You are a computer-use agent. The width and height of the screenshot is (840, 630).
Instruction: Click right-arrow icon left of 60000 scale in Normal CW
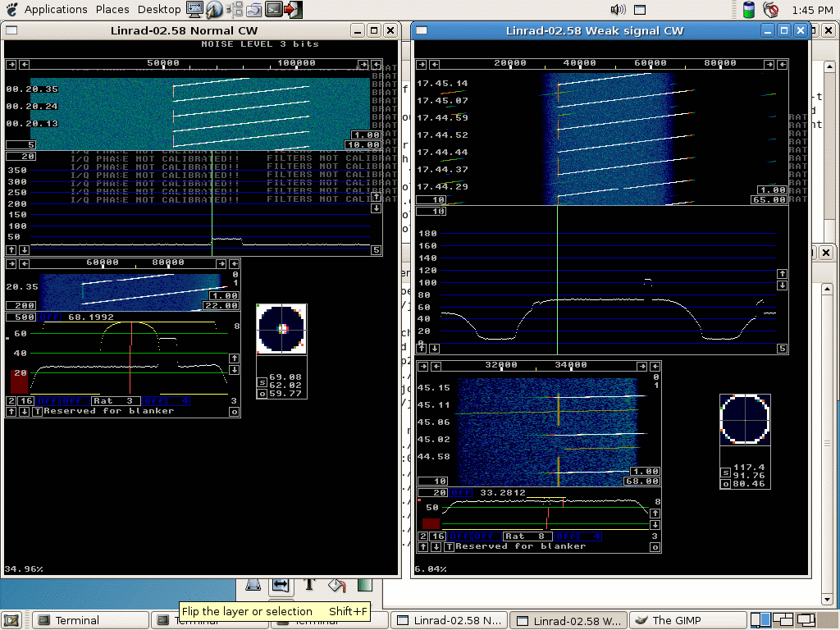coord(11,263)
